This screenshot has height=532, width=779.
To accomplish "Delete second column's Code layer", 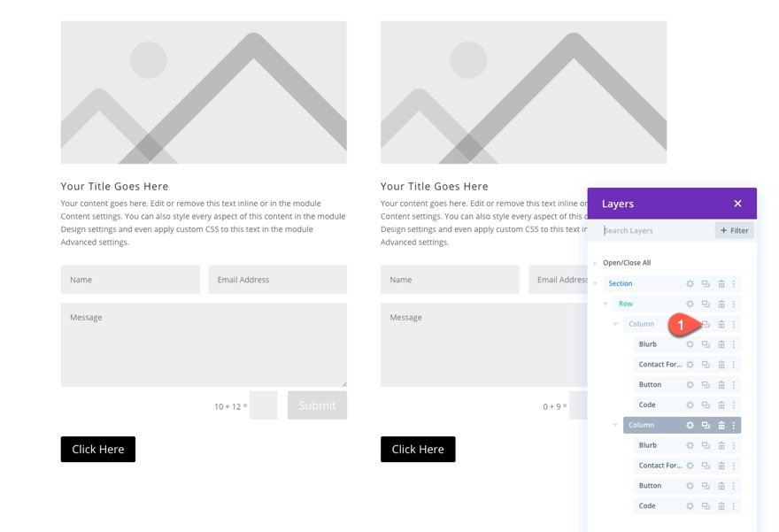I will click(x=721, y=506).
